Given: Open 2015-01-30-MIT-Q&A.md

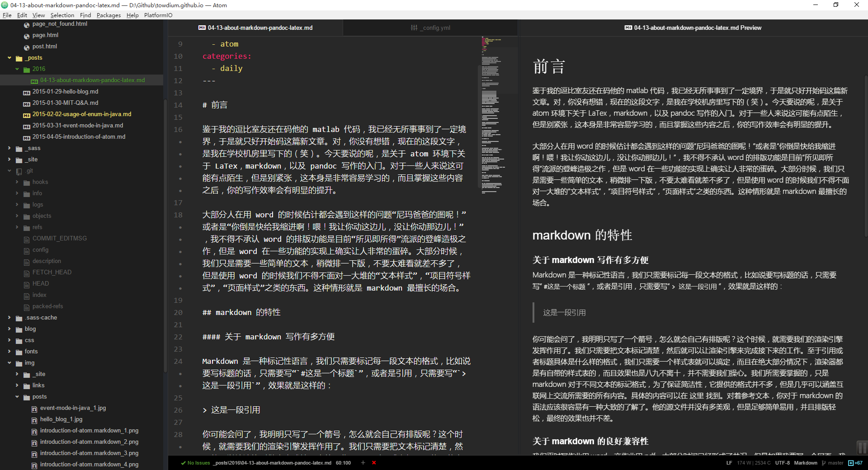Looking at the screenshot, I should (x=65, y=103).
